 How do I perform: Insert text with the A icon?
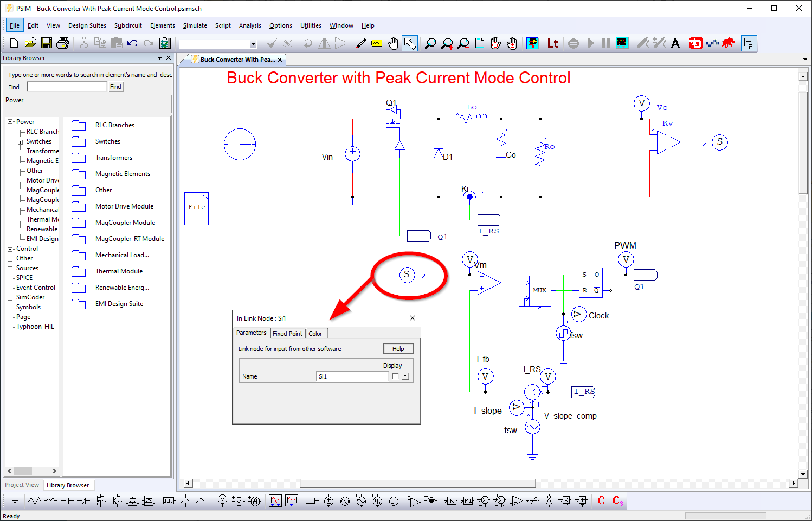pos(675,43)
